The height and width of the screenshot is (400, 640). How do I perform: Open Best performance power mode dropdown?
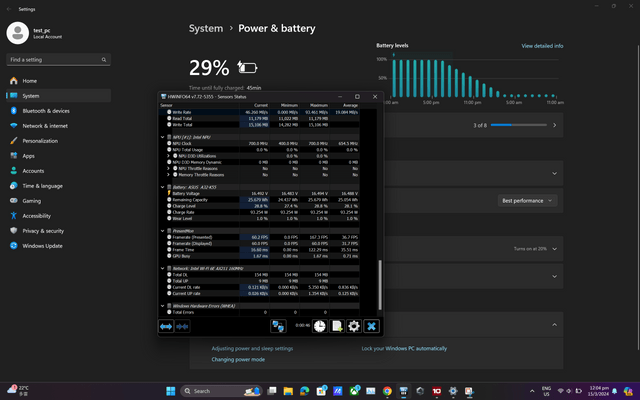527,200
